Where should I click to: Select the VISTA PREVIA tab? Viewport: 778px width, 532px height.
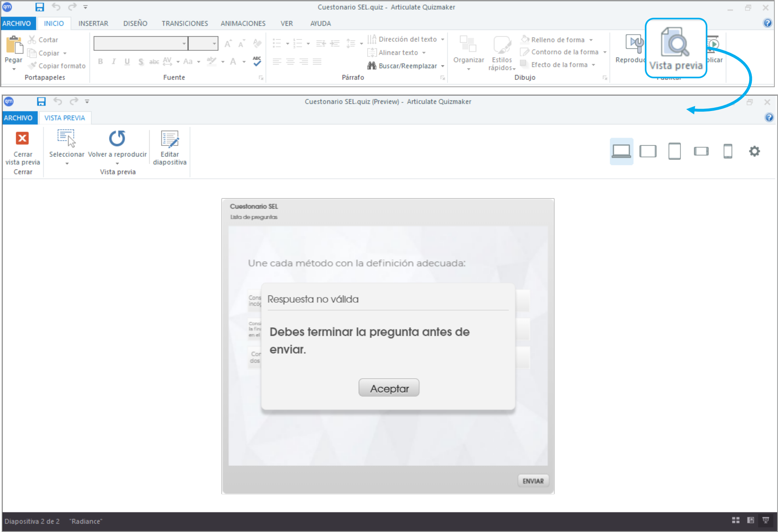[65, 118]
